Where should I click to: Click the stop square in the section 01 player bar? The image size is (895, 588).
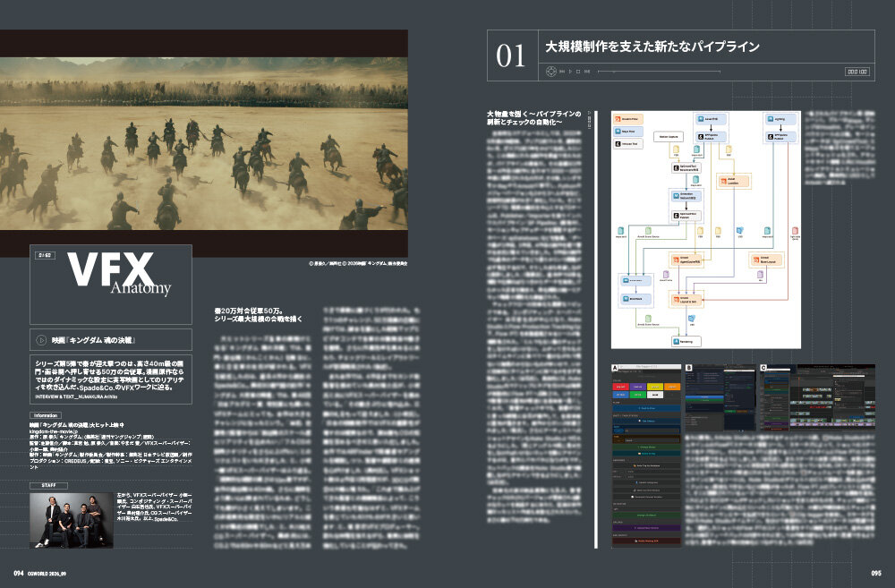pyautogui.click(x=578, y=72)
